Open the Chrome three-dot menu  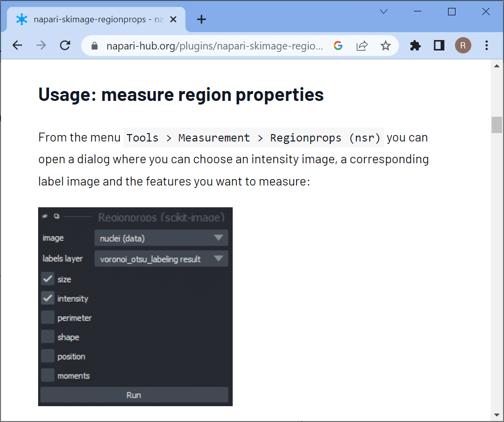487,46
